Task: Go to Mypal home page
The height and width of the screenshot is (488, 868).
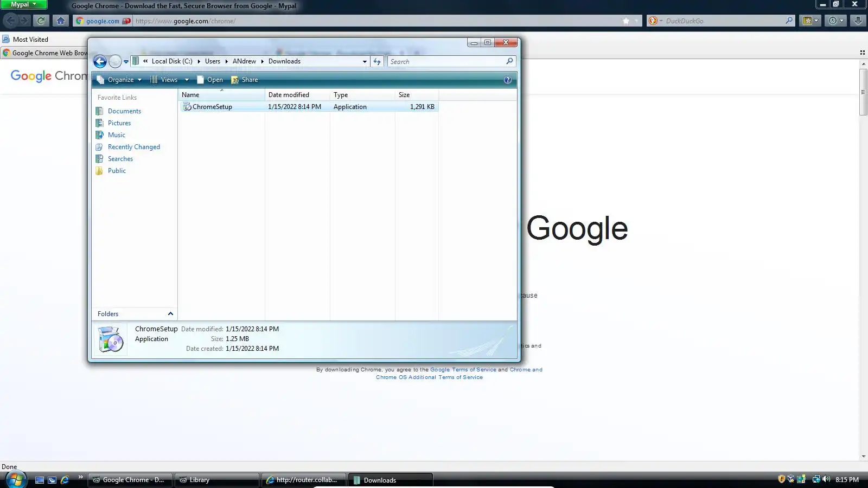Action: point(61,21)
